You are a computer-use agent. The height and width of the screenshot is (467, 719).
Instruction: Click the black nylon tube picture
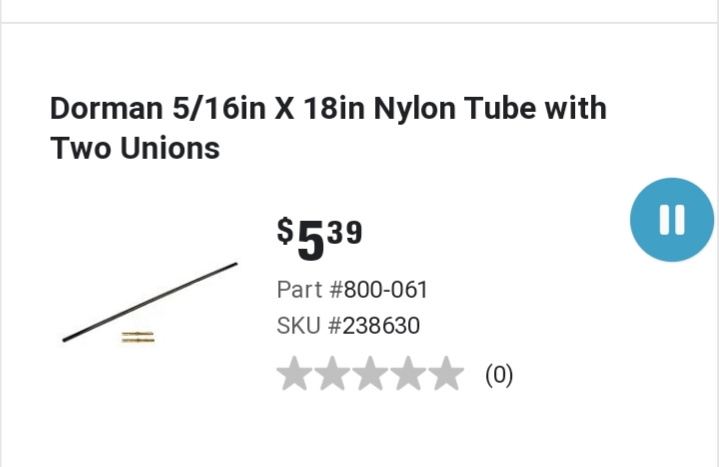click(150, 302)
